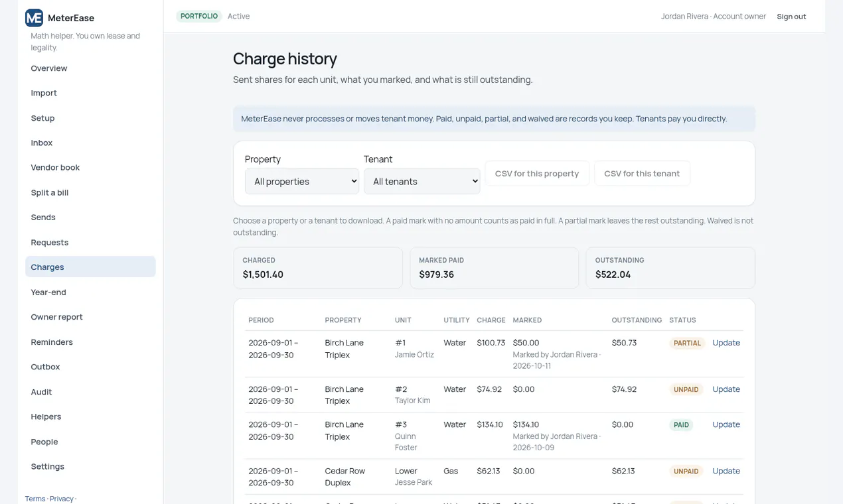Update Taylor Kim unit #2 charge

click(726, 389)
